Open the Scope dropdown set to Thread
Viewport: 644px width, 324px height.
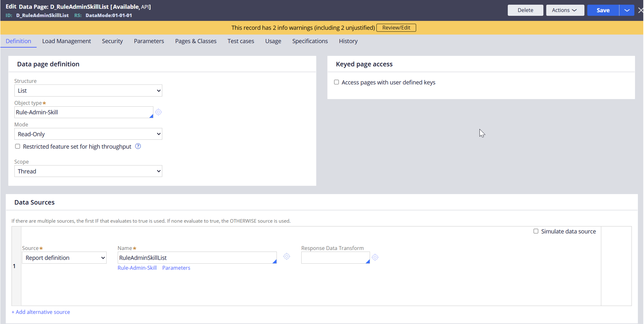pyautogui.click(x=88, y=171)
